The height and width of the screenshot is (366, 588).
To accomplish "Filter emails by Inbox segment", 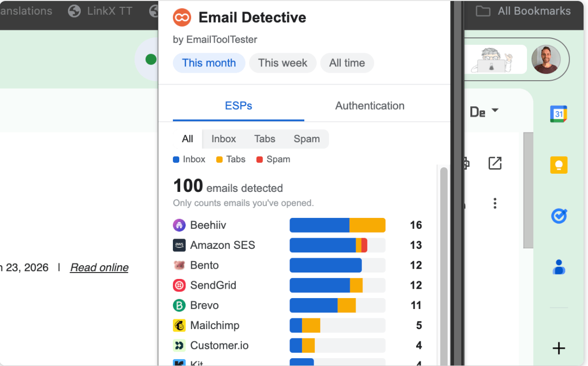I will coord(224,139).
